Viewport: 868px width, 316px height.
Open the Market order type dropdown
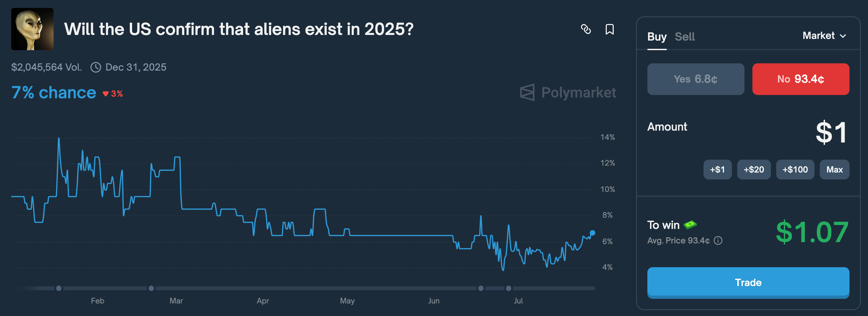pos(824,36)
